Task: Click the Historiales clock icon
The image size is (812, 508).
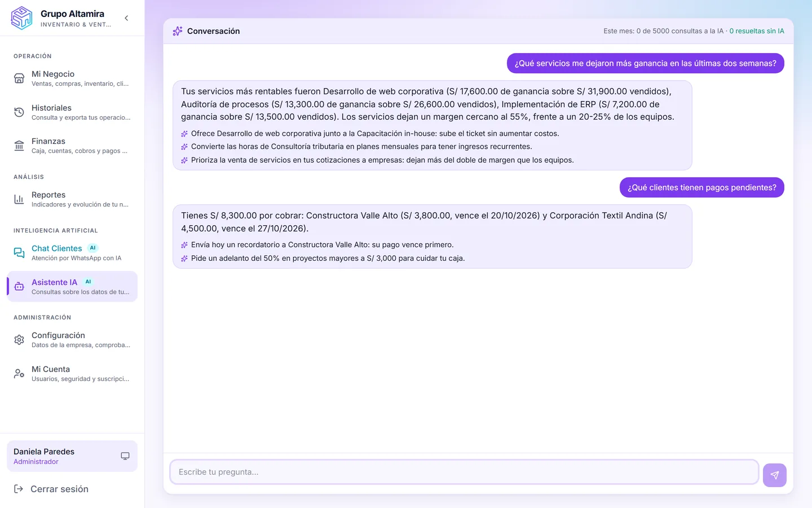Action: (19, 112)
